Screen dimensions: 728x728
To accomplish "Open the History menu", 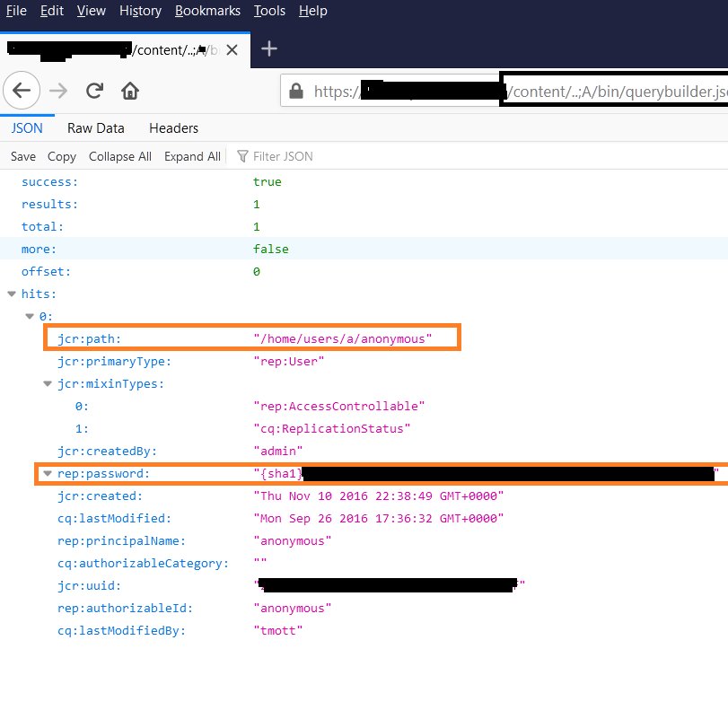I will point(141,11).
